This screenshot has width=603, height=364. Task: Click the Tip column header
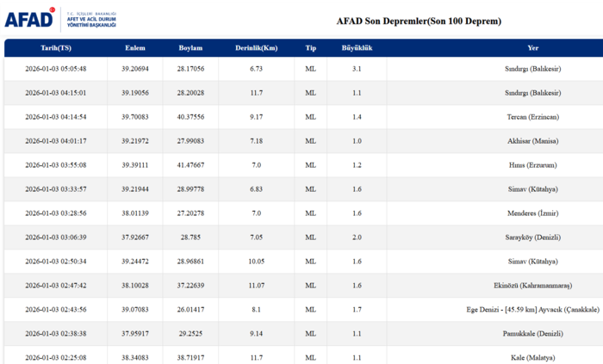(x=311, y=48)
